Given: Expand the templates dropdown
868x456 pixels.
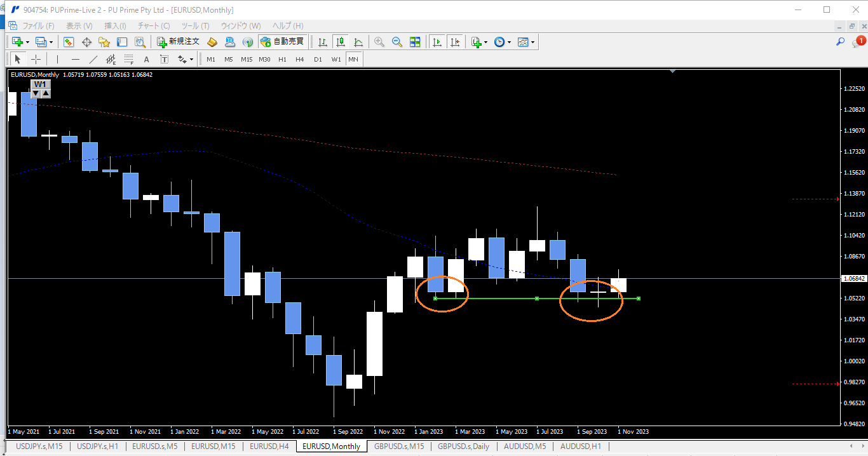Looking at the screenshot, I should click(x=532, y=43).
